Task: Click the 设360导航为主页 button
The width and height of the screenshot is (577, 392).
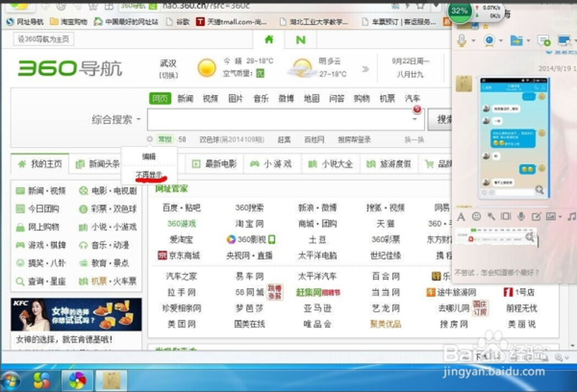Action: [43, 39]
